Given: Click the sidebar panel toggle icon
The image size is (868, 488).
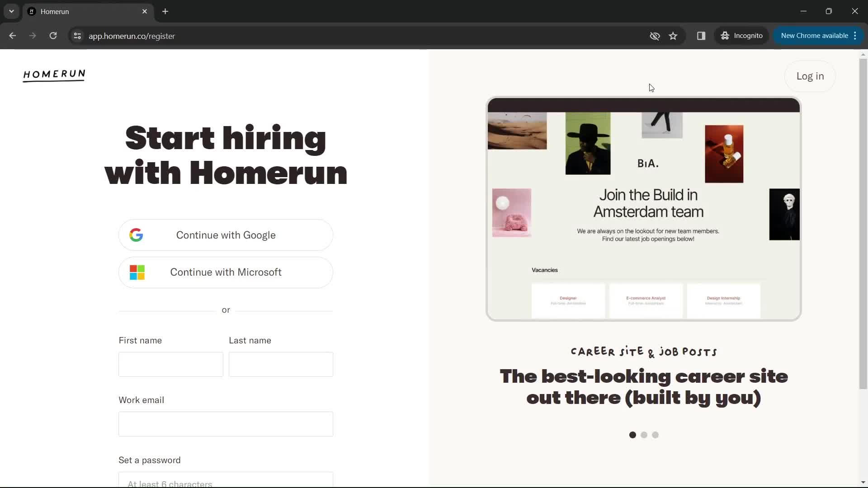Looking at the screenshot, I should (700, 36).
